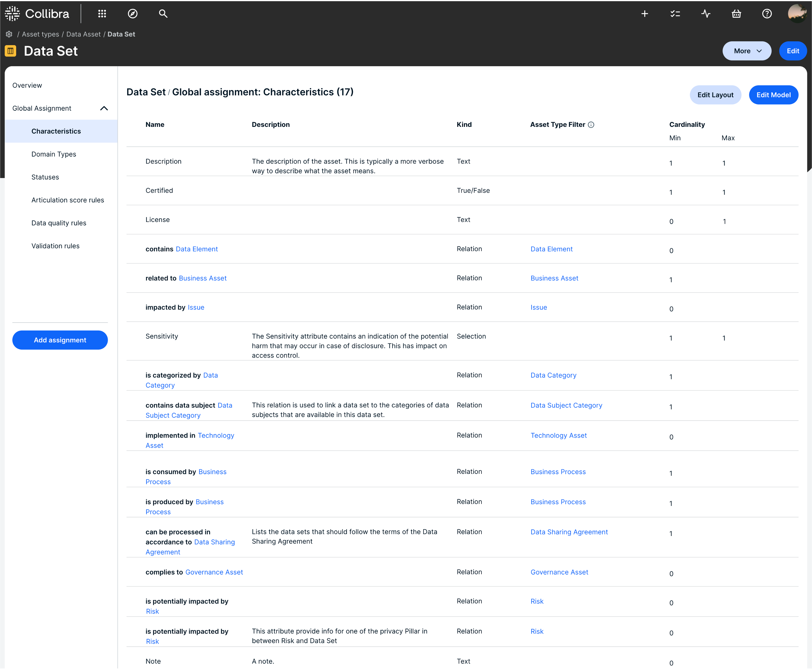The height and width of the screenshot is (669, 812).
Task: Open the Overview section
Action: (27, 85)
